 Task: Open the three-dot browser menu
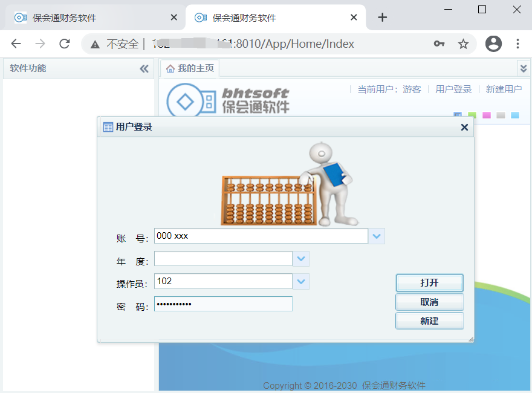517,44
